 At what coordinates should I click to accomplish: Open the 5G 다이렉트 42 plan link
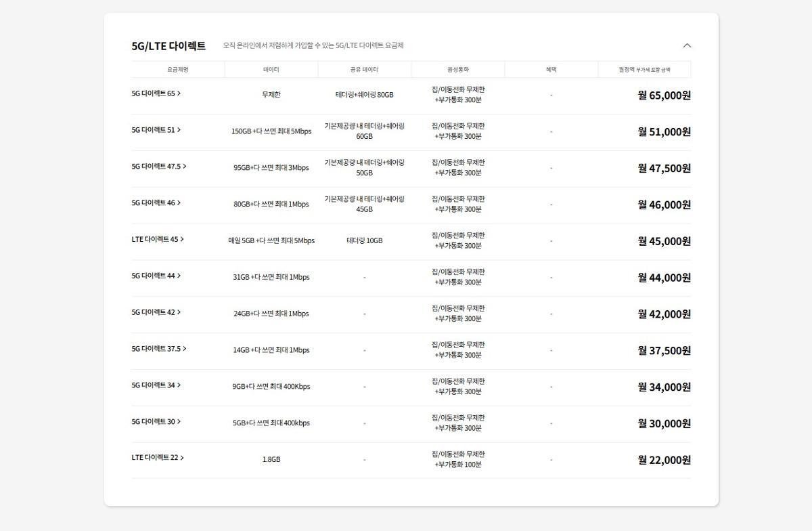pyautogui.click(x=156, y=313)
